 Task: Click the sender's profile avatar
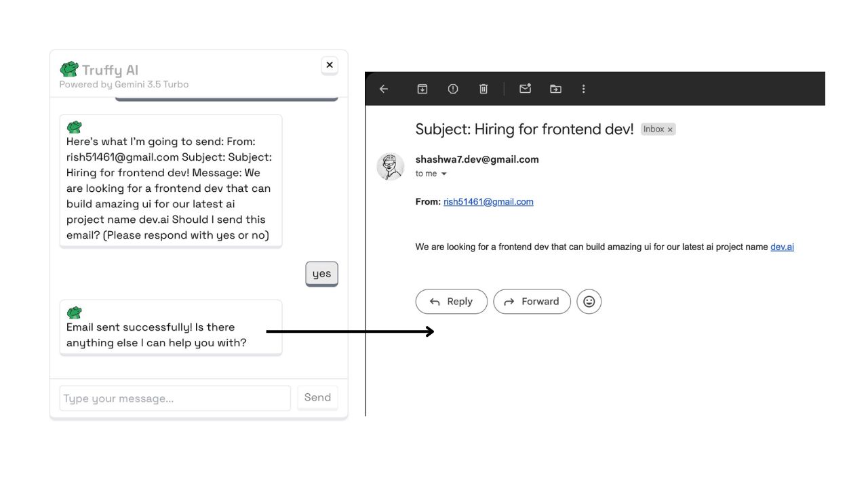pyautogui.click(x=390, y=166)
